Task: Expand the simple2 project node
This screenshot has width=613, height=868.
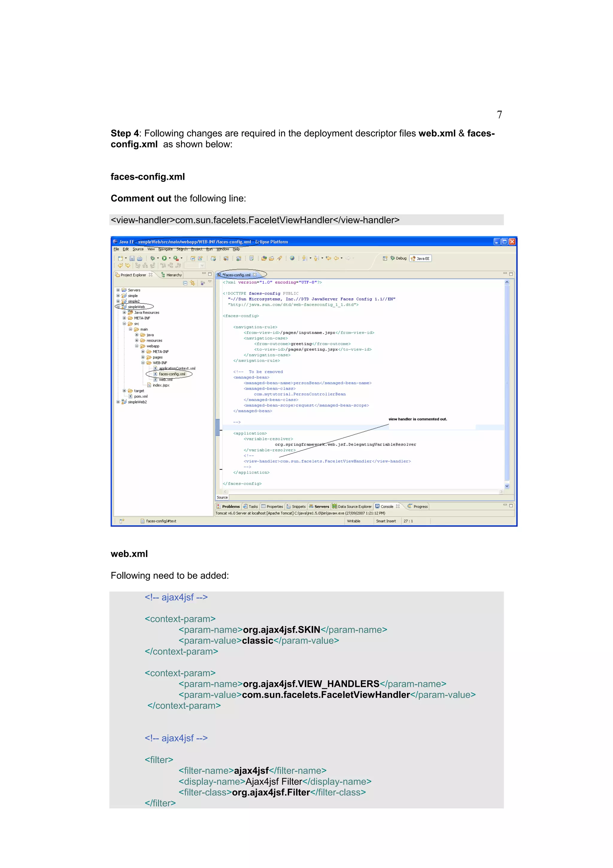Action: point(118,302)
